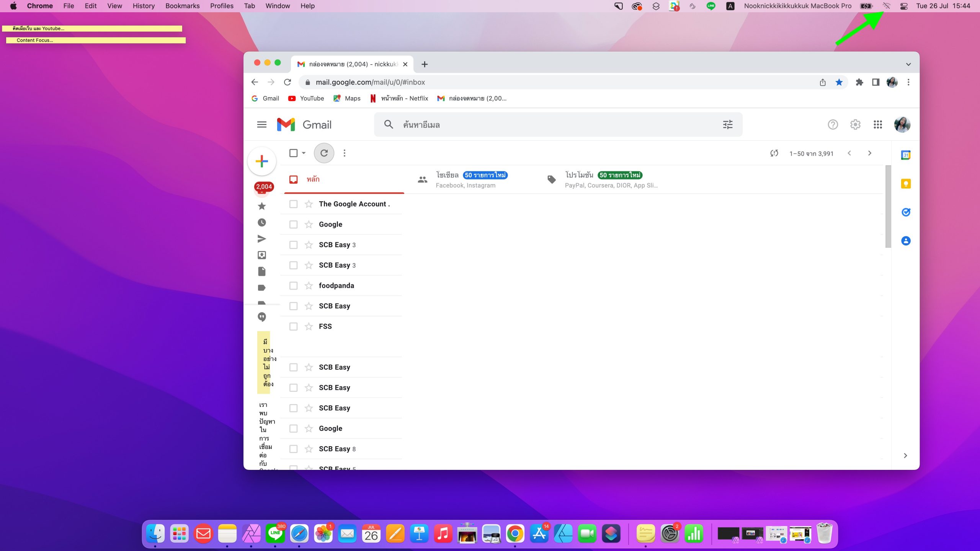Check the box for the foodpanda email
980x551 pixels.
[294, 286]
